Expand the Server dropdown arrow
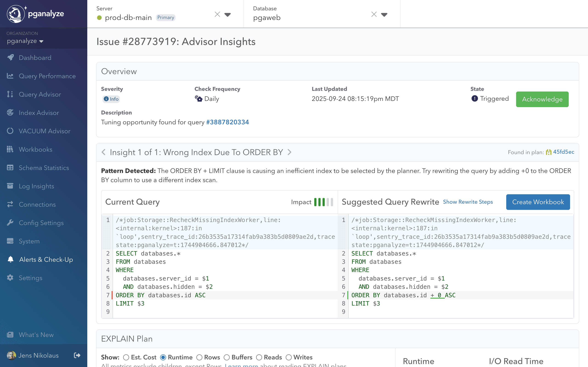This screenshot has height=367, width=588. click(227, 14)
